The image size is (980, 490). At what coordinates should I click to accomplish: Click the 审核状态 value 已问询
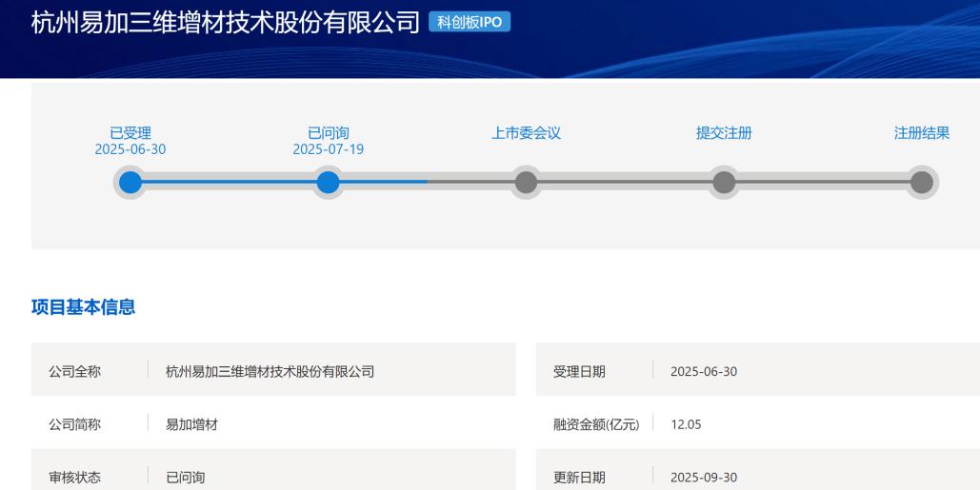(x=185, y=477)
